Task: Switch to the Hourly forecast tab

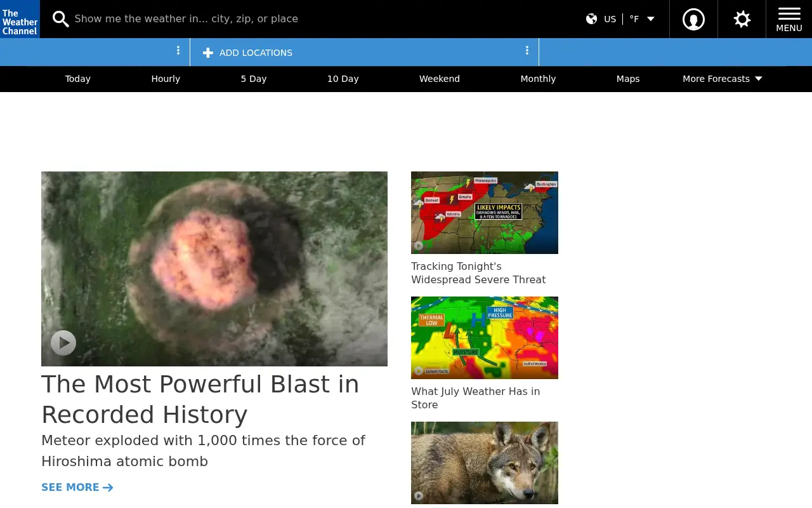Action: [x=166, y=79]
